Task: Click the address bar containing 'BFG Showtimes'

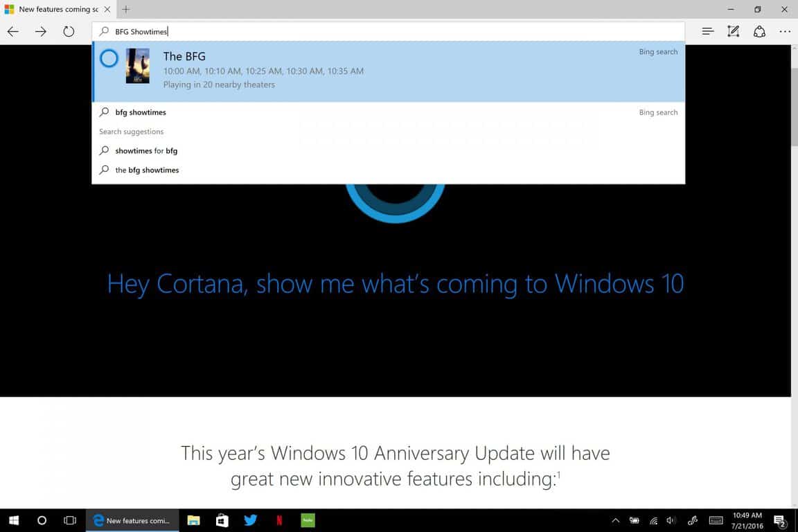Action: [389, 32]
